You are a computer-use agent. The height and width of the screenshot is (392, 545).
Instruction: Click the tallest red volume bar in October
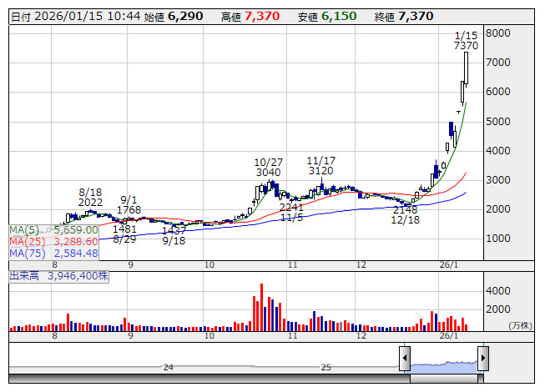(261, 306)
